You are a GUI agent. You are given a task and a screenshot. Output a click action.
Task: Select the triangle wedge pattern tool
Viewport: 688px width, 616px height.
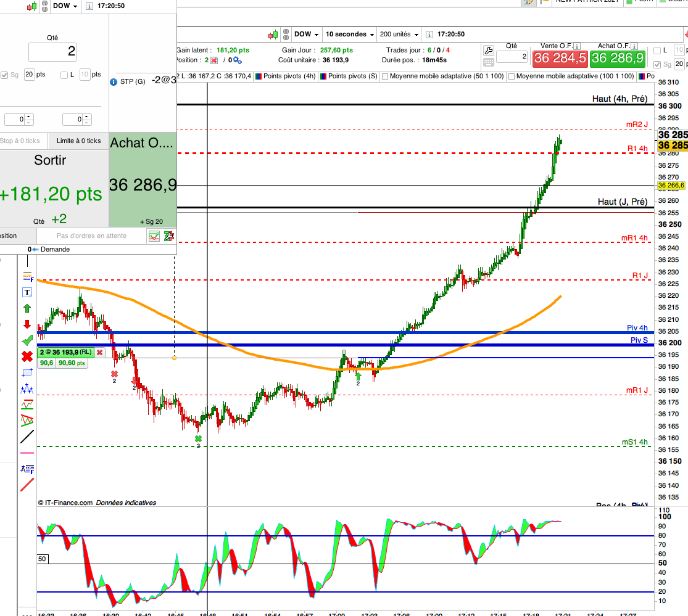(x=27, y=421)
